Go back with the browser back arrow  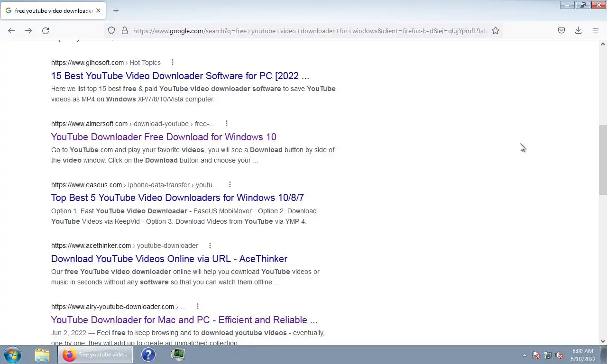point(11,30)
